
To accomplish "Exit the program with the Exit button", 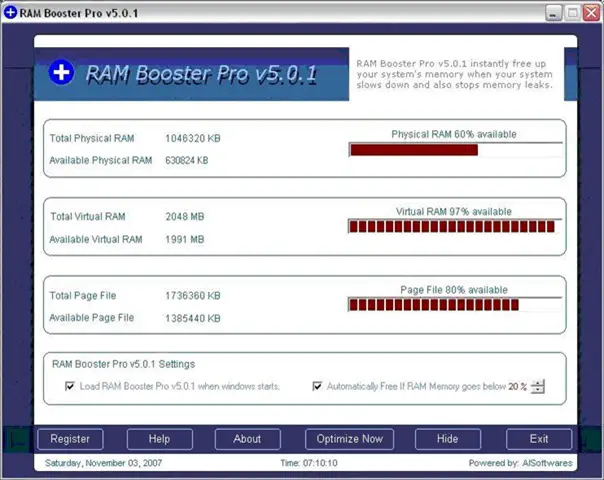I will pyautogui.click(x=539, y=439).
